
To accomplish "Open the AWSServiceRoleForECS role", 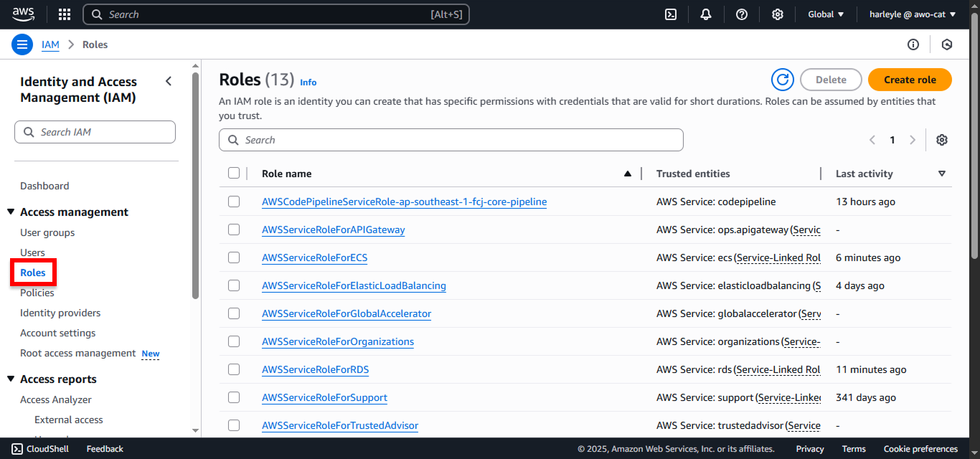I will coord(314,257).
